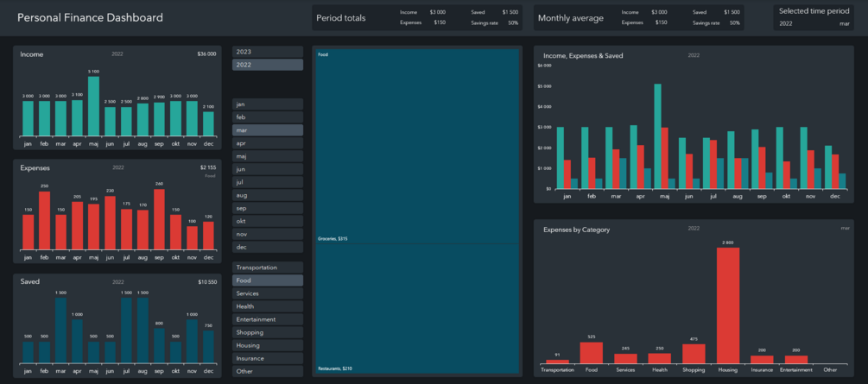868x384 pixels.
Task: Filter by jun in month slicer
Action: [268, 169]
